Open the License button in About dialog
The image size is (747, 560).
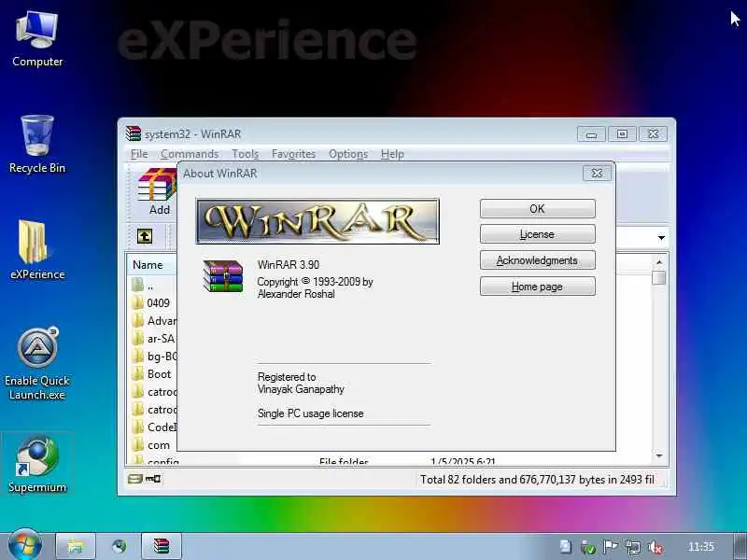pyautogui.click(x=538, y=234)
